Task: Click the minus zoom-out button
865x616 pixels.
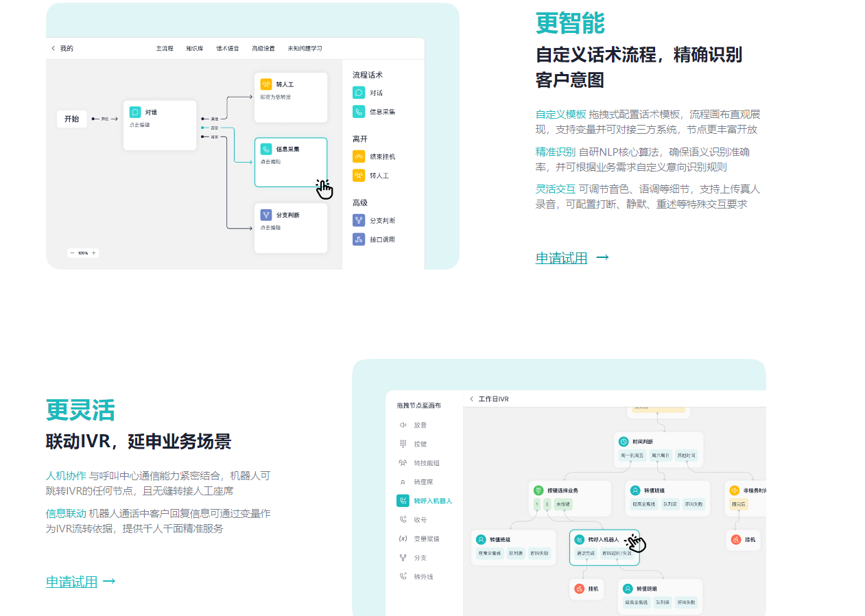Action: coord(72,253)
